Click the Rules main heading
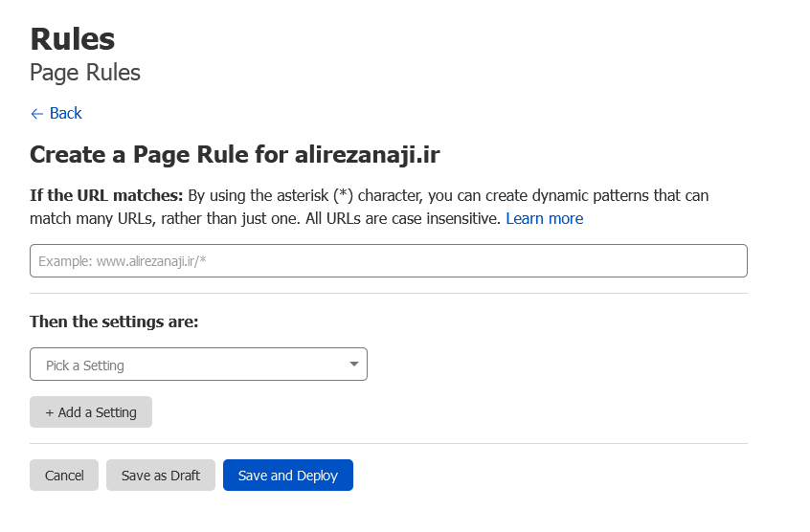Image resolution: width=810 pixels, height=532 pixels. pyautogui.click(x=73, y=39)
